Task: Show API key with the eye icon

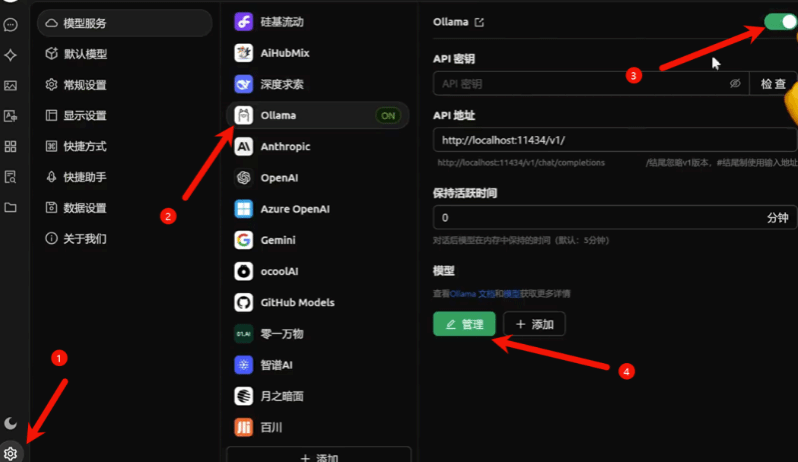Action: pos(734,83)
